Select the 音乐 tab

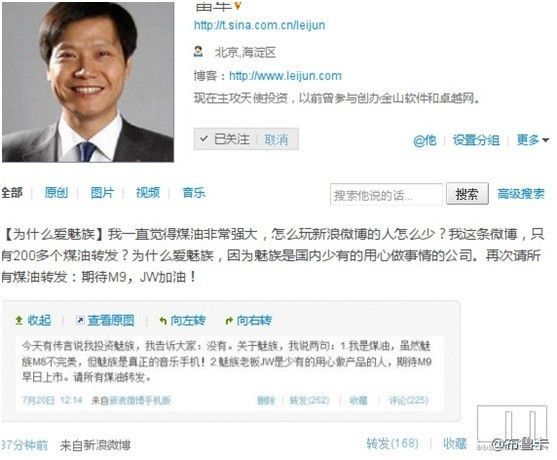coord(194,193)
